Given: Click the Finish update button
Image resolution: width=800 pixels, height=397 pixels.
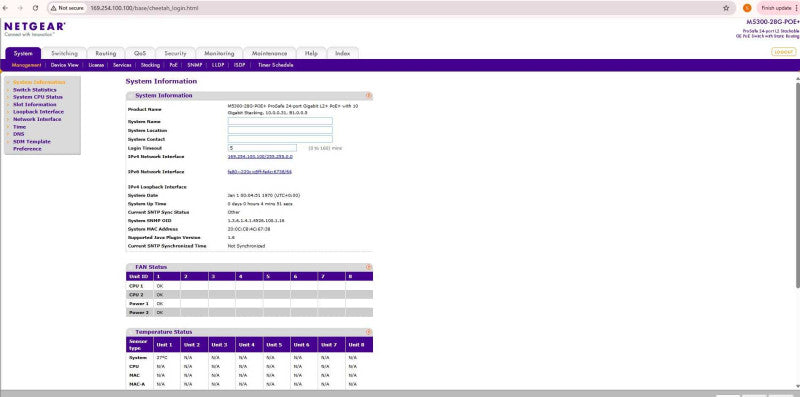Looking at the screenshot, I should coord(776,8).
